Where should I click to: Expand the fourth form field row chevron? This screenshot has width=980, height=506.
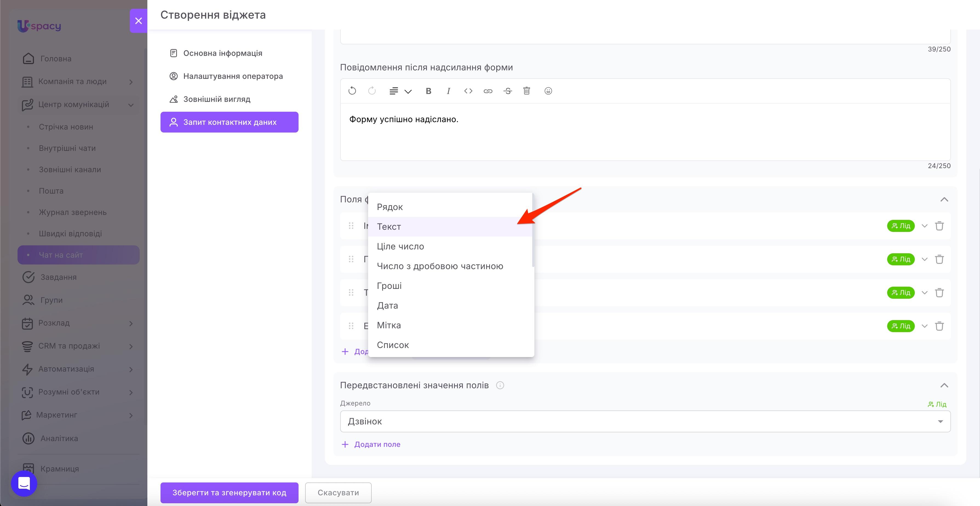924,326
